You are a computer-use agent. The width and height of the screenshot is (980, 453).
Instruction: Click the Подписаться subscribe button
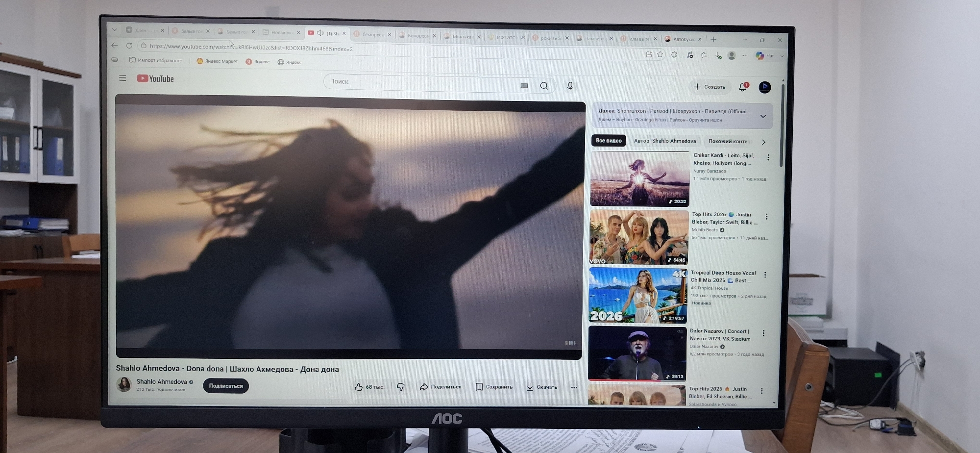(226, 386)
